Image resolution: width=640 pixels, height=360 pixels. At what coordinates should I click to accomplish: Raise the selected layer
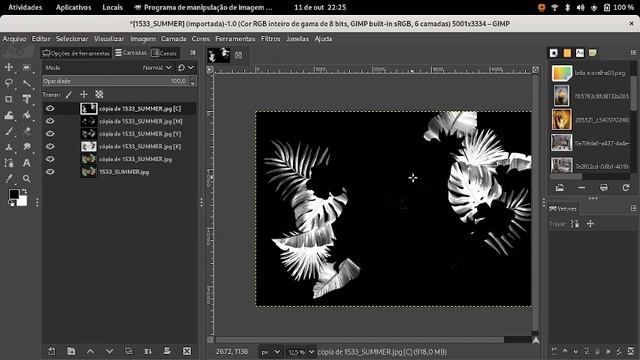point(90,351)
